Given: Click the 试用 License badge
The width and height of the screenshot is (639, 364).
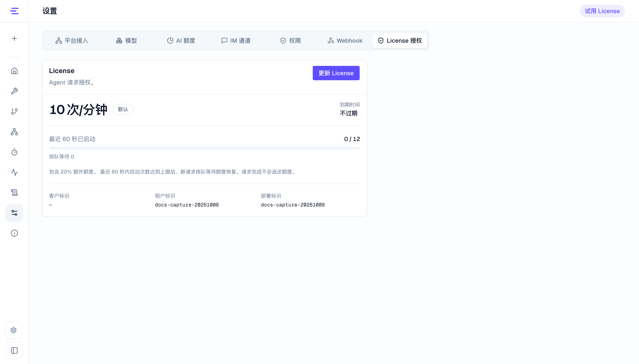Looking at the screenshot, I should click(x=602, y=11).
